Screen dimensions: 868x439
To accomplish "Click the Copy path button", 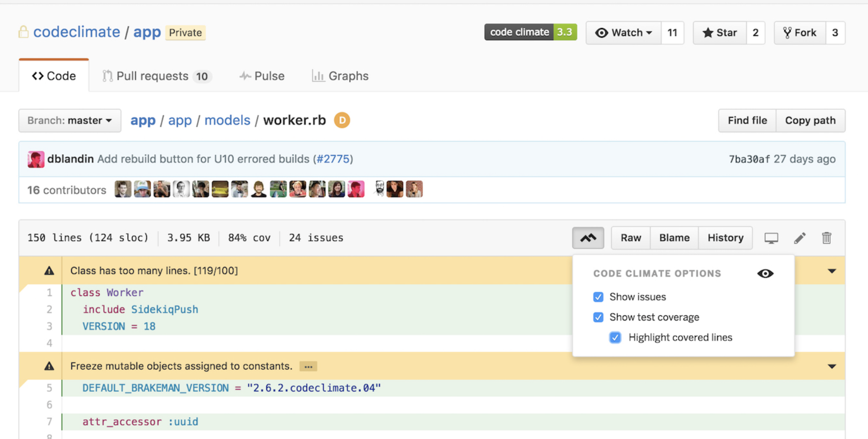I will click(x=810, y=121).
